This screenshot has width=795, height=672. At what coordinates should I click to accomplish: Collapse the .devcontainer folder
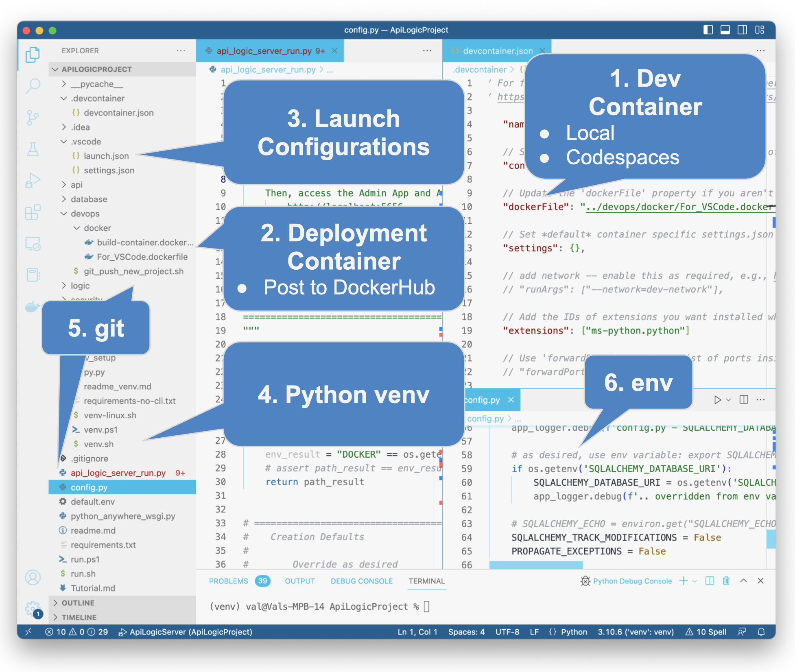[x=122, y=98]
